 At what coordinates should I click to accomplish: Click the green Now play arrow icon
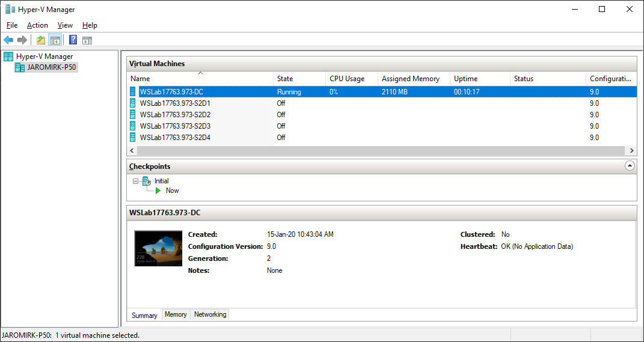(x=159, y=191)
